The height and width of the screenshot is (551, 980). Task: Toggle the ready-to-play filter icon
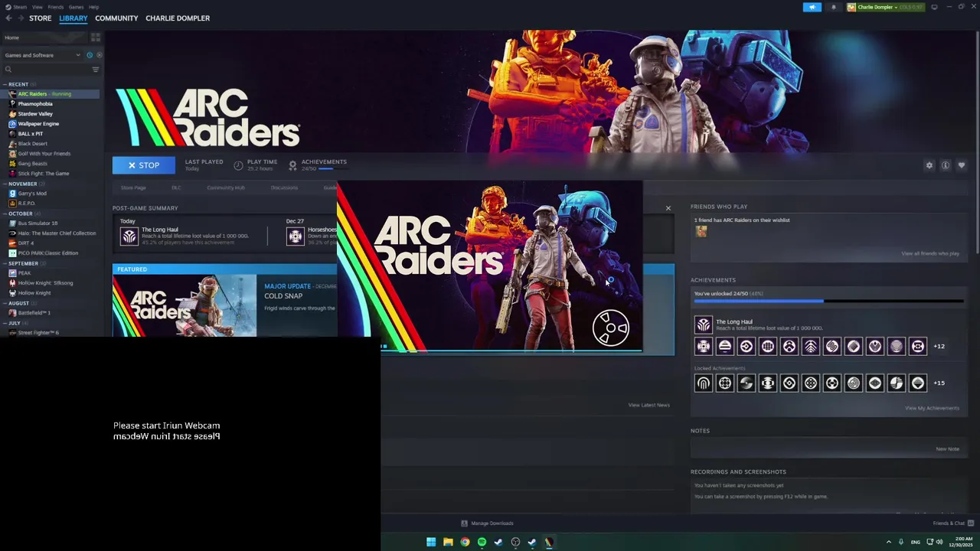99,55
